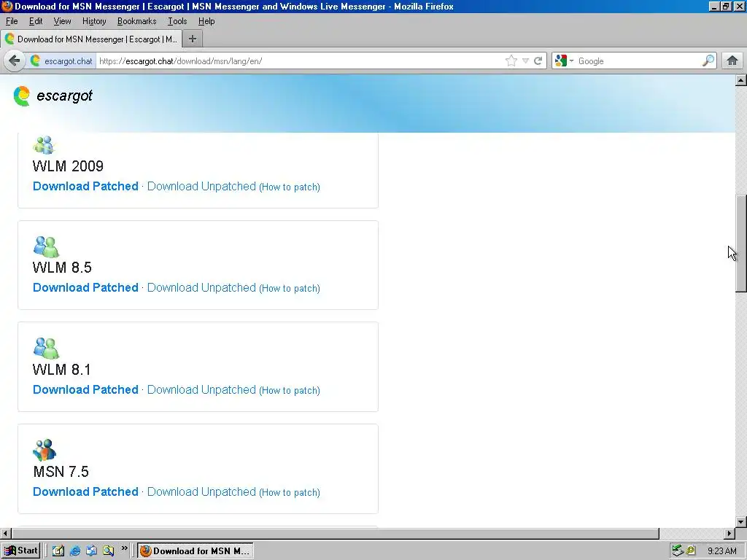Click the second system tray icon
The image size is (747, 560).
691,551
